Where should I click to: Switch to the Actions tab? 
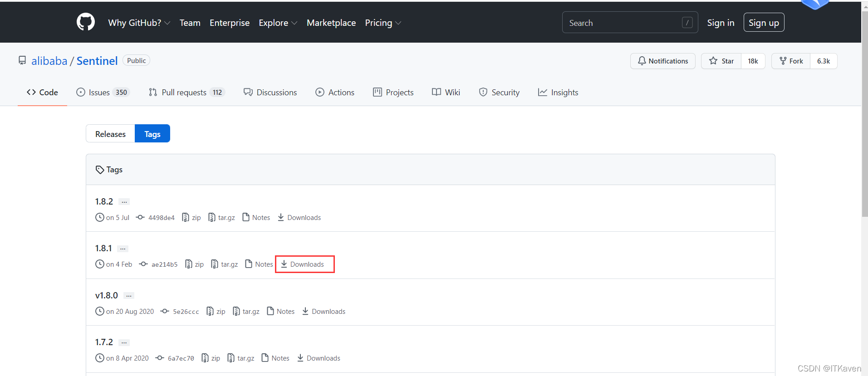pyautogui.click(x=335, y=92)
